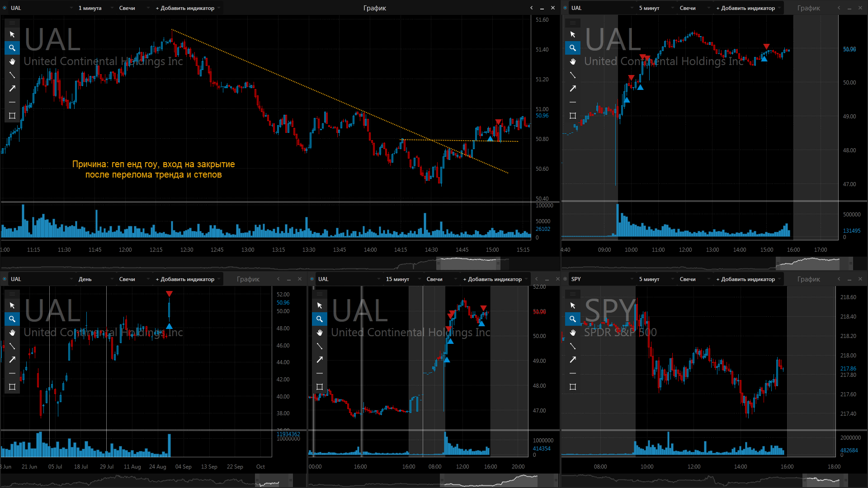This screenshot has width=868, height=488.
Task: Select the arrow tool in the 5-minute UAL chart
Action: [573, 89]
